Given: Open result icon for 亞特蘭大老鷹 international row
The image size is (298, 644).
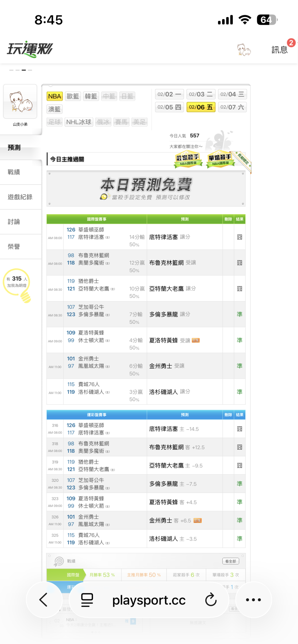Looking at the screenshot, I should [240, 289].
